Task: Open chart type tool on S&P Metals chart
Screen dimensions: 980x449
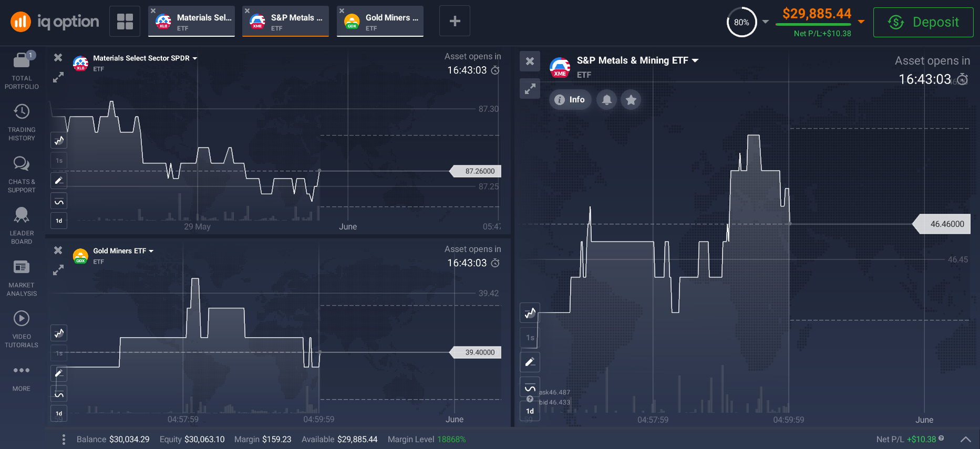Action: click(x=530, y=314)
